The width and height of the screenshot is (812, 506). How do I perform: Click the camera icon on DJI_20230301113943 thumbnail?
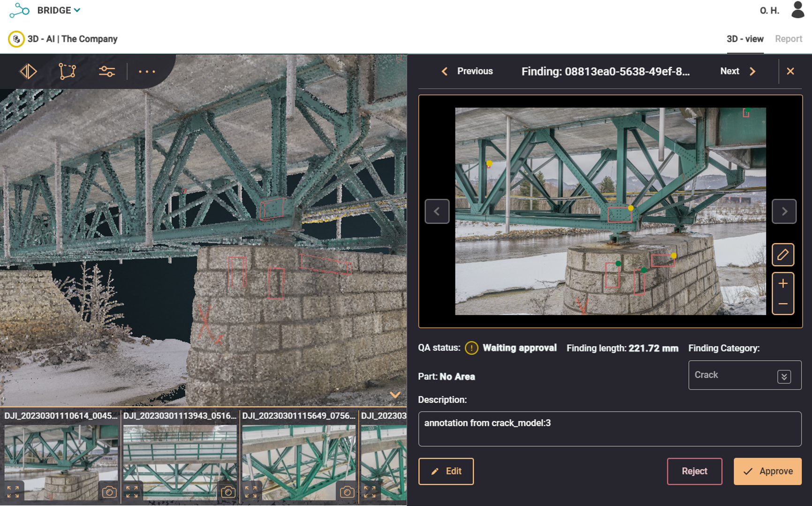coord(228,491)
